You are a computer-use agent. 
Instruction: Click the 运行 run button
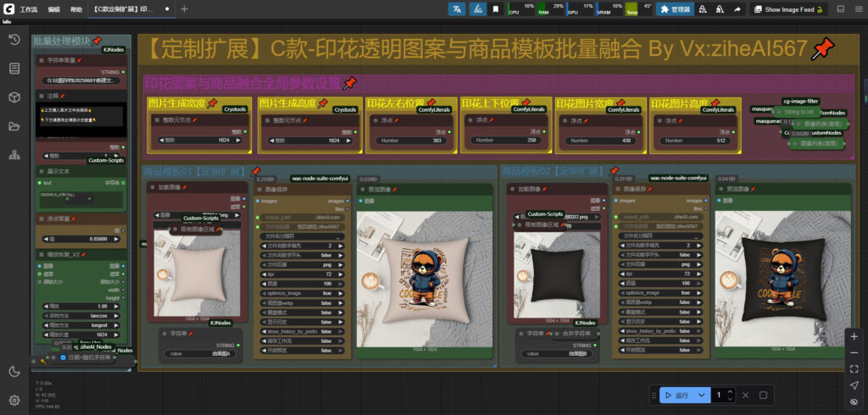coord(678,395)
